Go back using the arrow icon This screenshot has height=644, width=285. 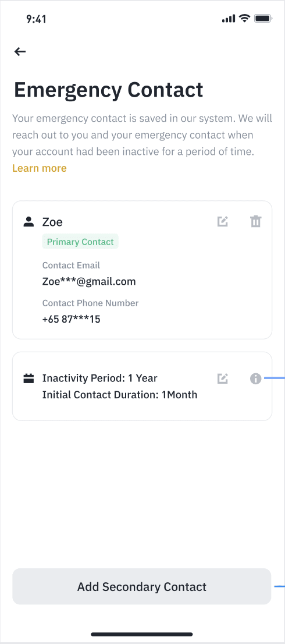[x=20, y=51]
